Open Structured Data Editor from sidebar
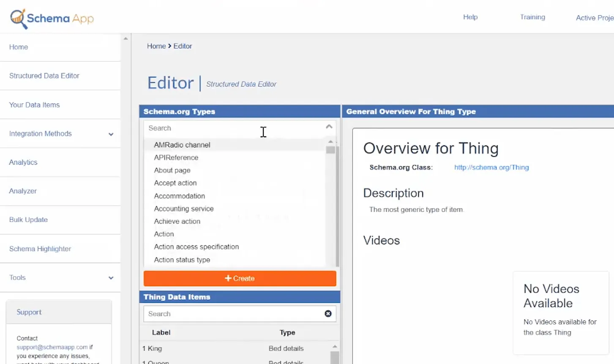This screenshot has height=364, width=614. click(44, 76)
